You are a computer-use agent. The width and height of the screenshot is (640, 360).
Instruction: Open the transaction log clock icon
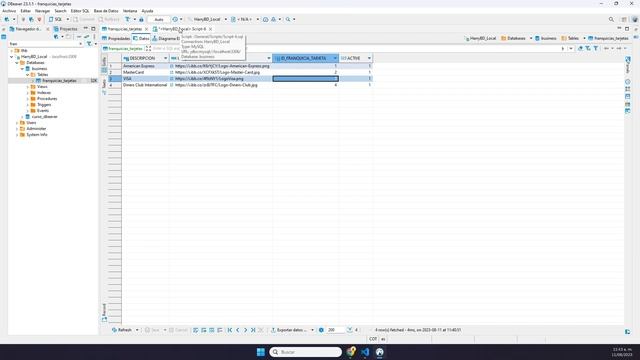point(175,19)
